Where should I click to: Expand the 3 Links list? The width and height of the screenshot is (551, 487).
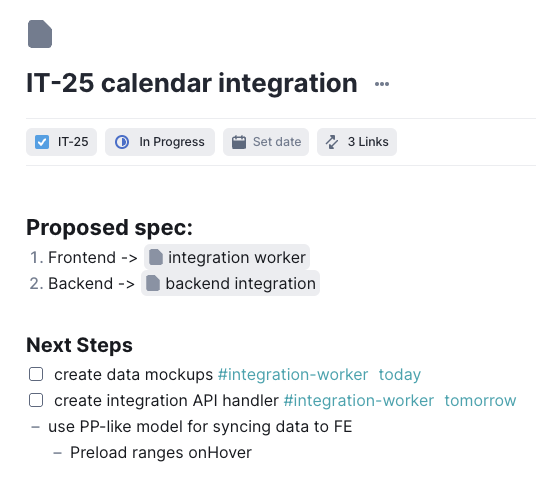pos(357,142)
